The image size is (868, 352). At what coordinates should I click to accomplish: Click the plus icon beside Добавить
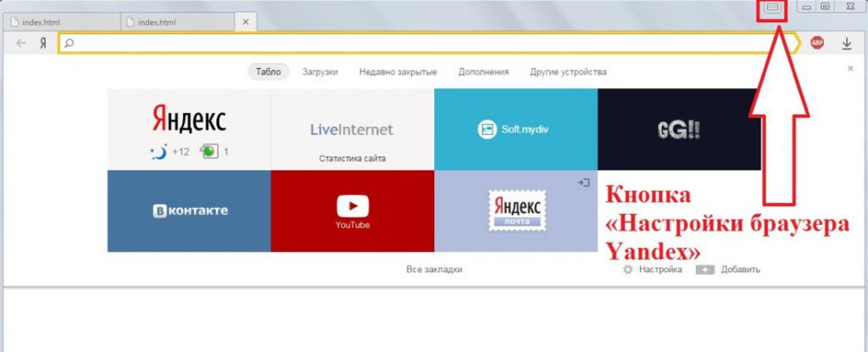coord(705,270)
